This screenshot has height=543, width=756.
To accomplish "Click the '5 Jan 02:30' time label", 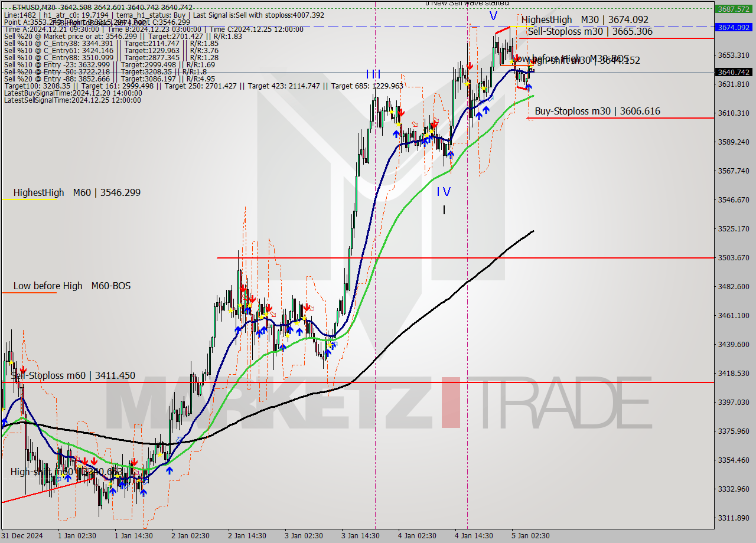I will tap(530, 536).
